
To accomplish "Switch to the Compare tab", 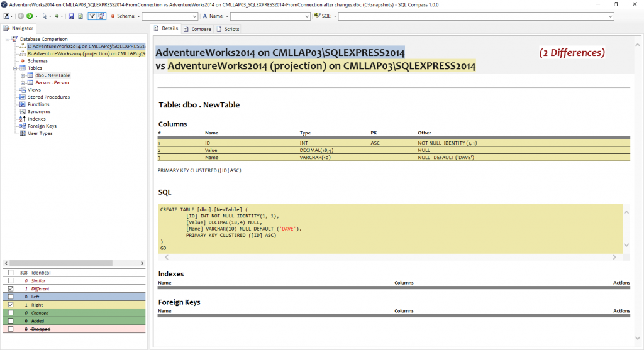I will [x=197, y=29].
